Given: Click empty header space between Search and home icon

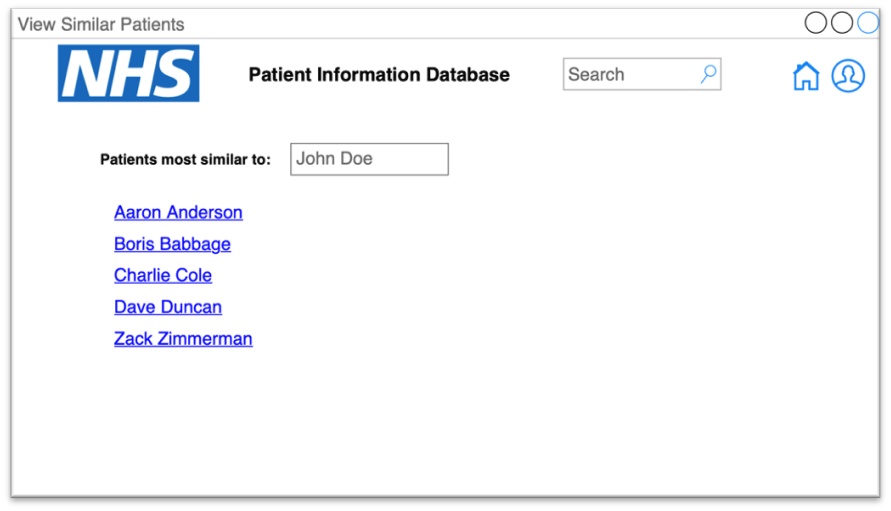Looking at the screenshot, I should tap(756, 75).
